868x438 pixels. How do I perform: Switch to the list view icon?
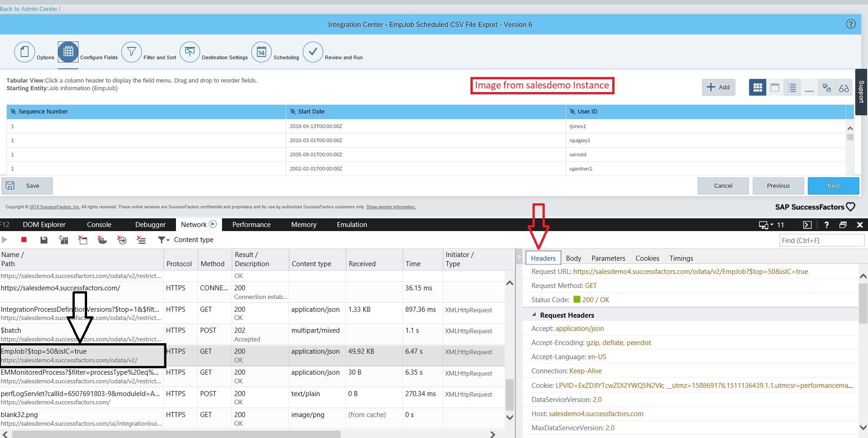(x=792, y=88)
